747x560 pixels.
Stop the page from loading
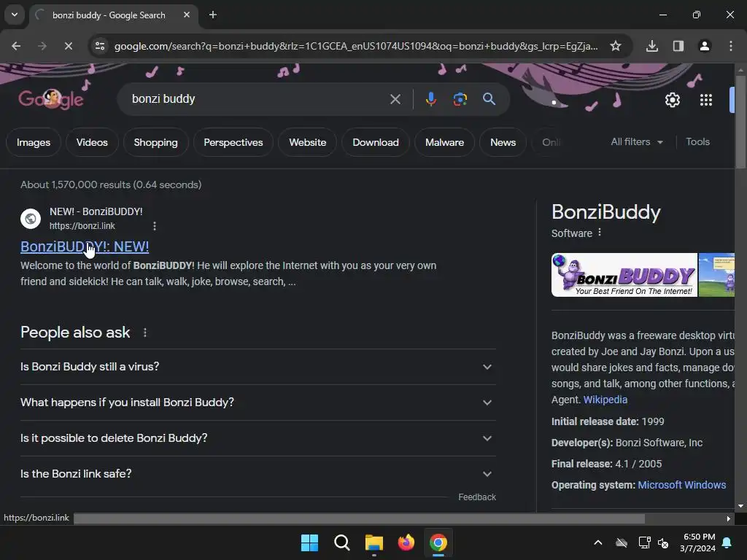(x=68, y=46)
